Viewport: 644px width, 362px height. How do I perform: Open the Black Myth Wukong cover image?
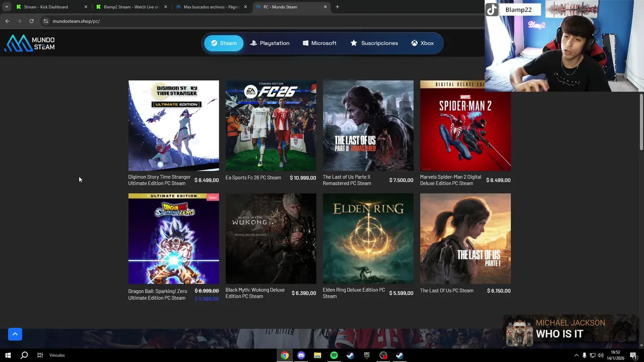(271, 239)
